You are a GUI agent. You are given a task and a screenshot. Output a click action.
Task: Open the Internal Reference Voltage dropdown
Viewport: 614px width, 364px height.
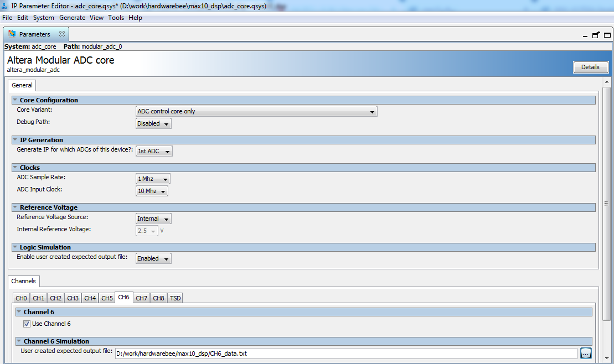(x=147, y=231)
